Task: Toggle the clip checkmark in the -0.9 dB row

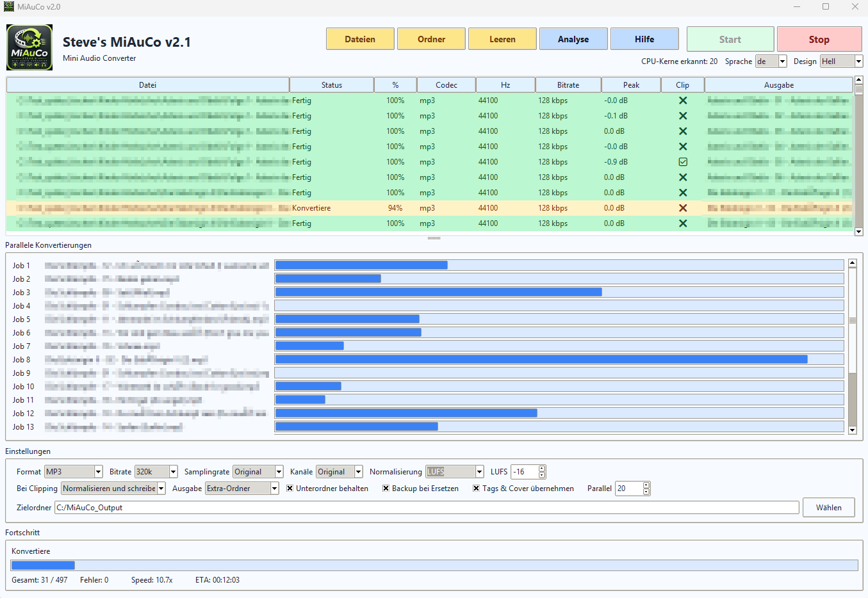Action: [683, 162]
